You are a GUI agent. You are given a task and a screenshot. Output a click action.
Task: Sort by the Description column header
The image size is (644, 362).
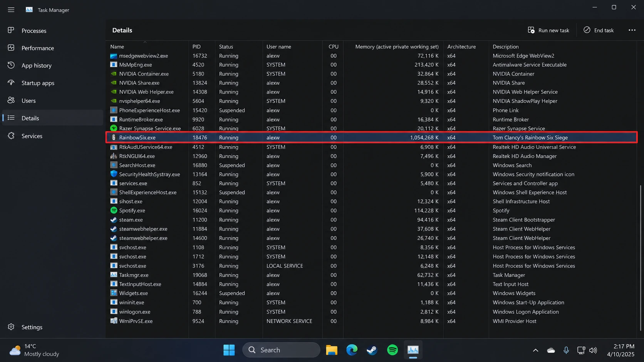click(506, 47)
